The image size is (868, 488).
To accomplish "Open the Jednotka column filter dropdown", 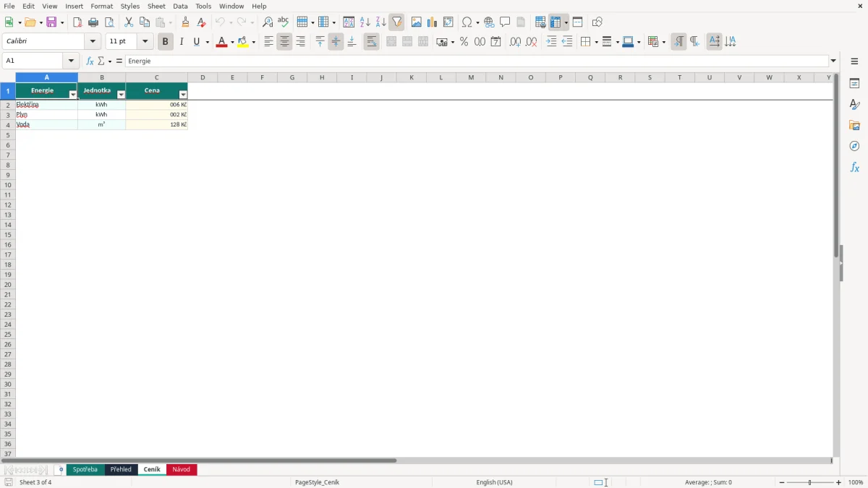I will pos(121,95).
